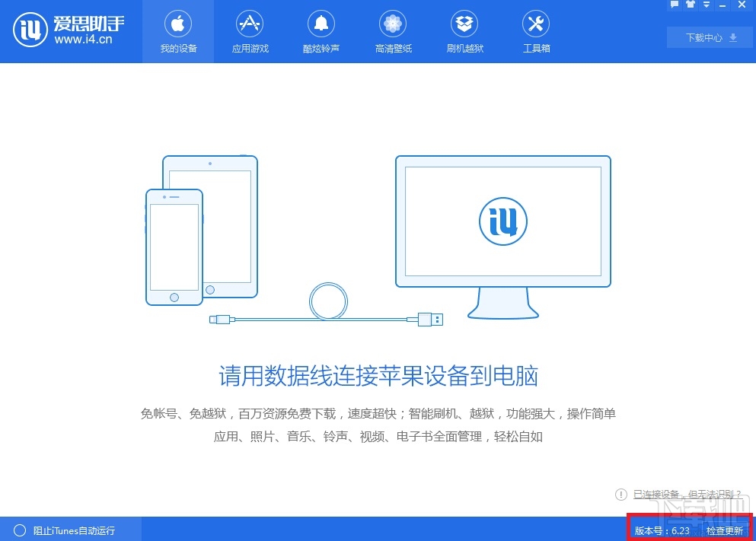
Task: Open the 刷机越狱 flash and jailbreak tool
Action: [464, 31]
